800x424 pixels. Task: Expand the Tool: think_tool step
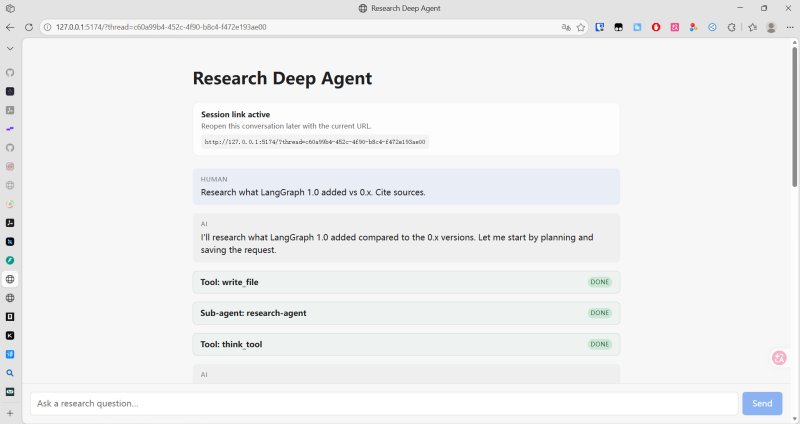click(x=406, y=344)
